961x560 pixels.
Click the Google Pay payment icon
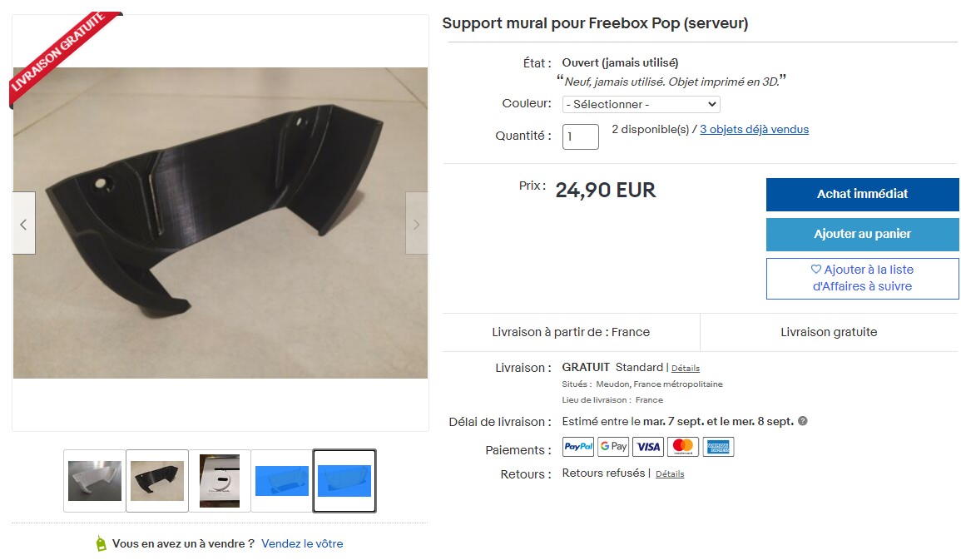(x=613, y=447)
